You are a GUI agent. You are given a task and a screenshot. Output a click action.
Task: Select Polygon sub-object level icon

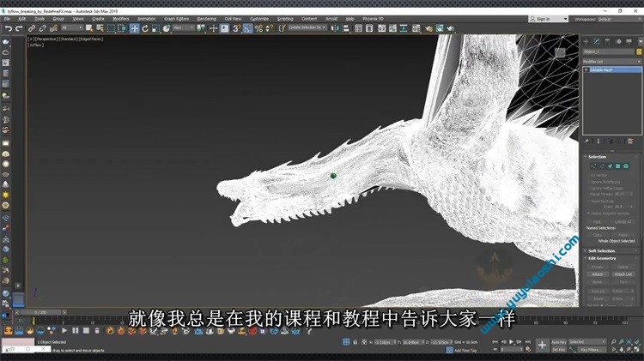[x=617, y=166]
